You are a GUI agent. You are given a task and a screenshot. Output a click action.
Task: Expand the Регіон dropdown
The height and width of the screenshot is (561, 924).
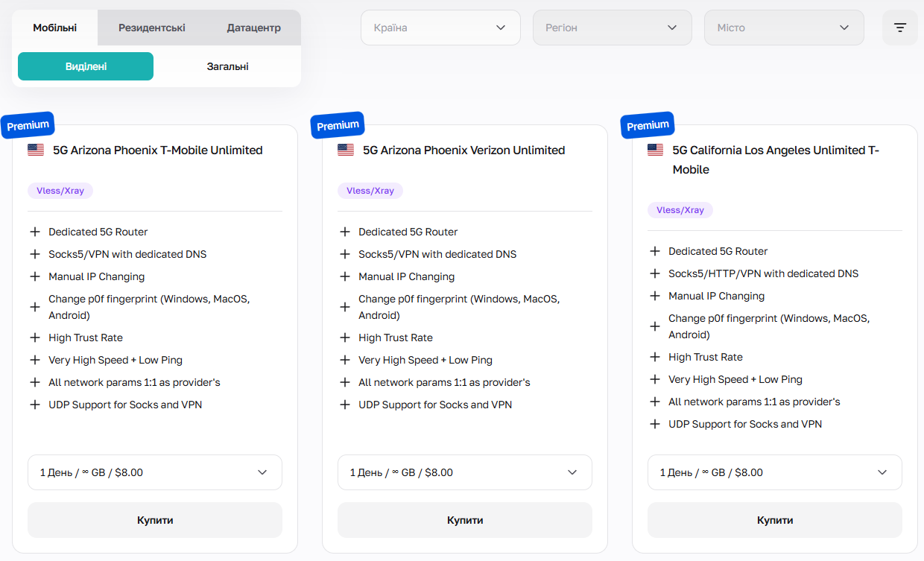click(612, 28)
